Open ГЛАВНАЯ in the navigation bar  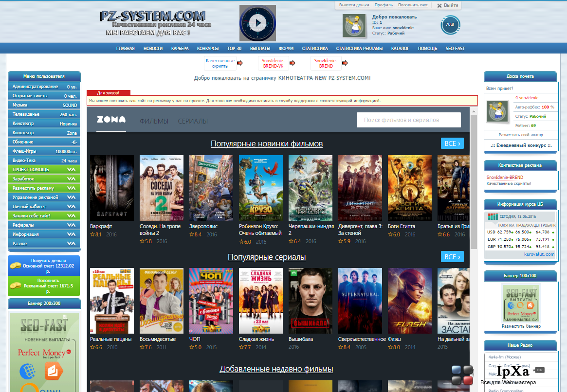point(126,49)
